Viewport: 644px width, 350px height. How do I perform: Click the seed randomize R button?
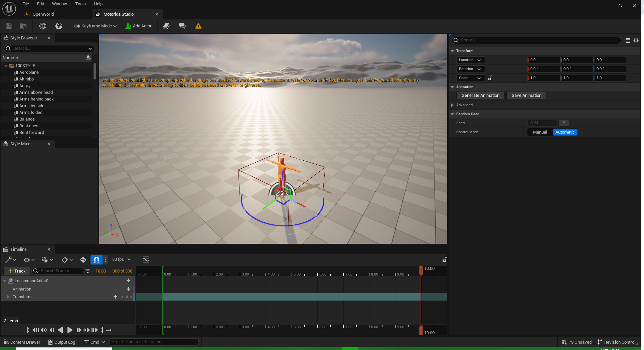click(x=564, y=123)
